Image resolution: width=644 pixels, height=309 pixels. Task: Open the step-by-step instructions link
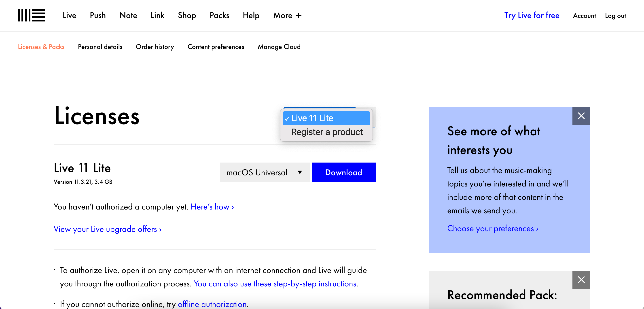[275, 284]
